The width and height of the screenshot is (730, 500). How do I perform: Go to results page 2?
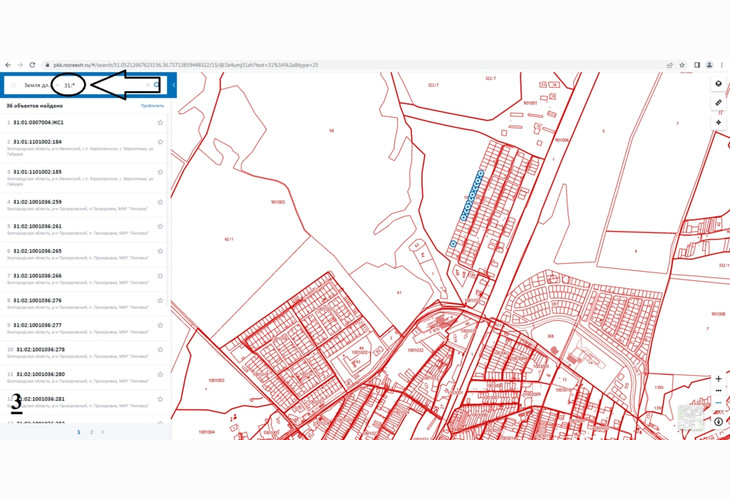(91, 432)
